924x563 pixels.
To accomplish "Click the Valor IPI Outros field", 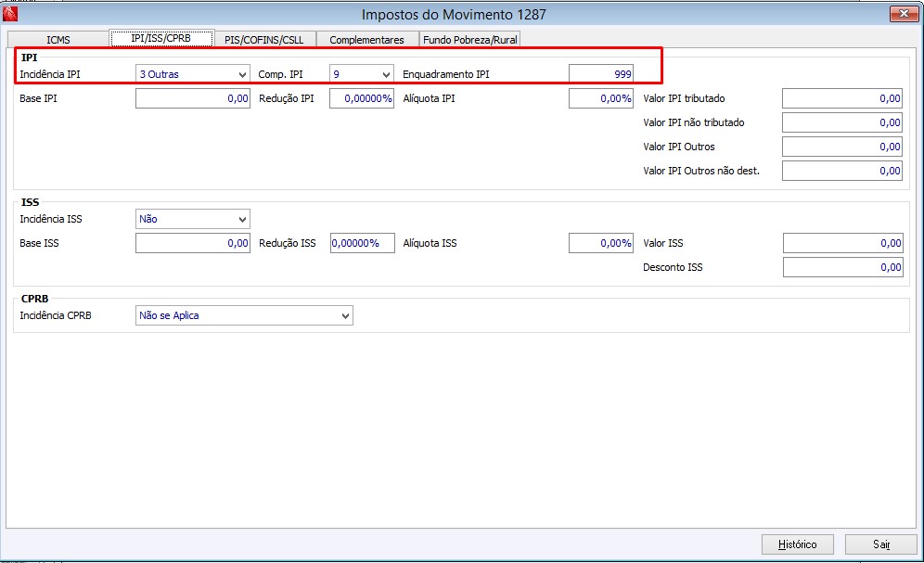I will 842,147.
